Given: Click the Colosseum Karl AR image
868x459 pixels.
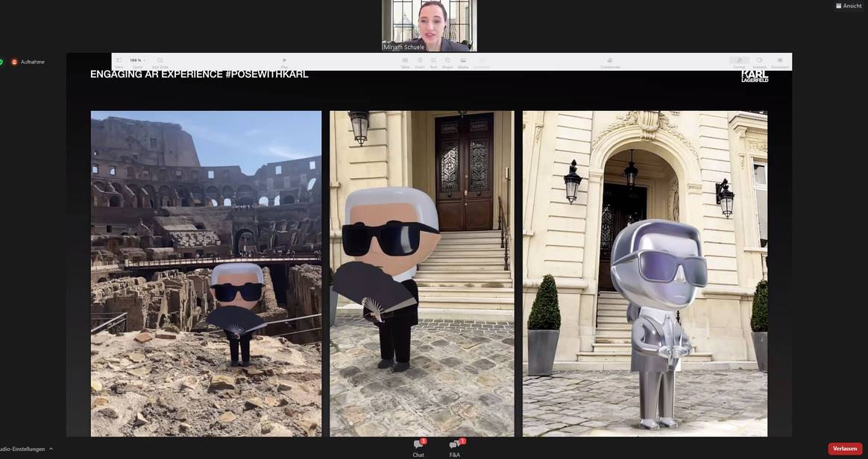Looking at the screenshot, I should click(x=206, y=273).
